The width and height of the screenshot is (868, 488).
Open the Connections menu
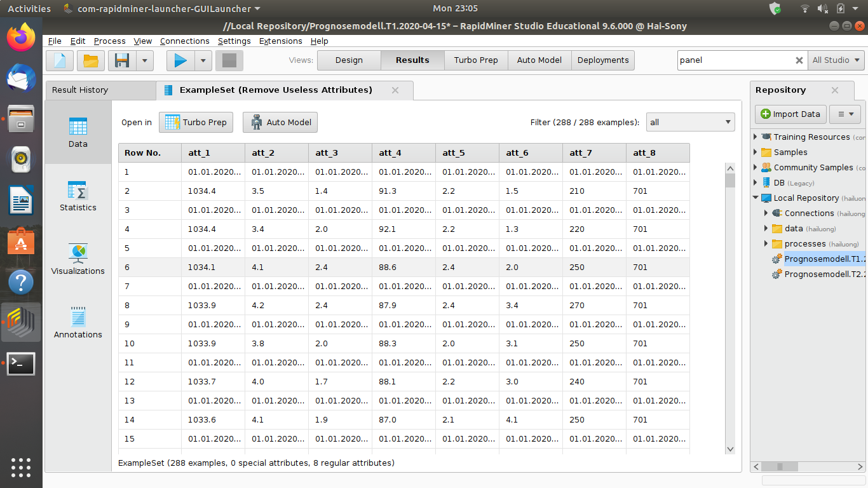[x=184, y=41]
